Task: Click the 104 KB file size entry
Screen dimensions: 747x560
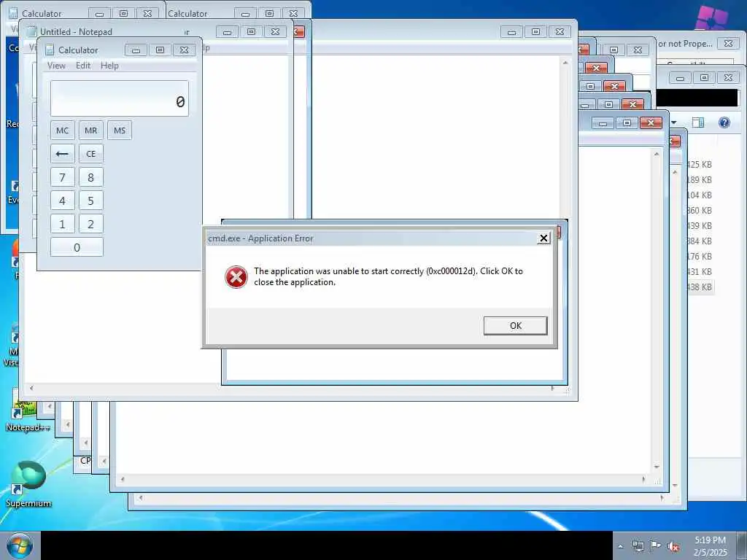Action: [x=700, y=195]
